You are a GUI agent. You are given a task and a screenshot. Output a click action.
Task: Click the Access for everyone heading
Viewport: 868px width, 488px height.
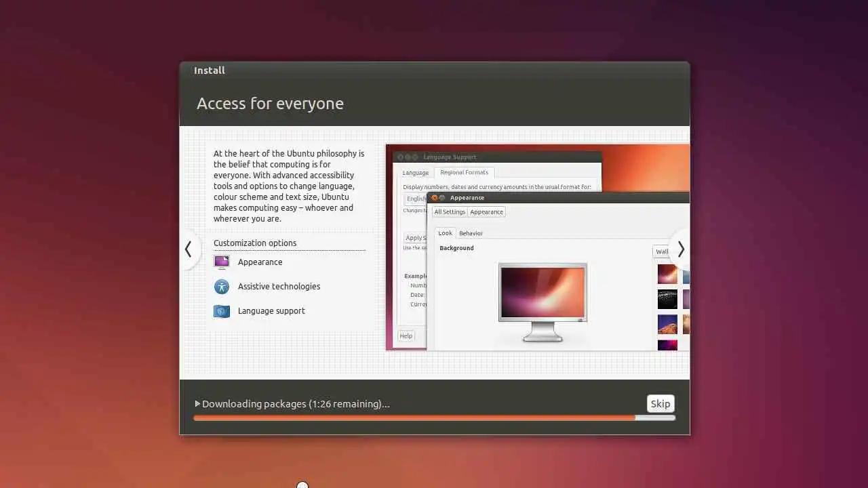pos(270,104)
